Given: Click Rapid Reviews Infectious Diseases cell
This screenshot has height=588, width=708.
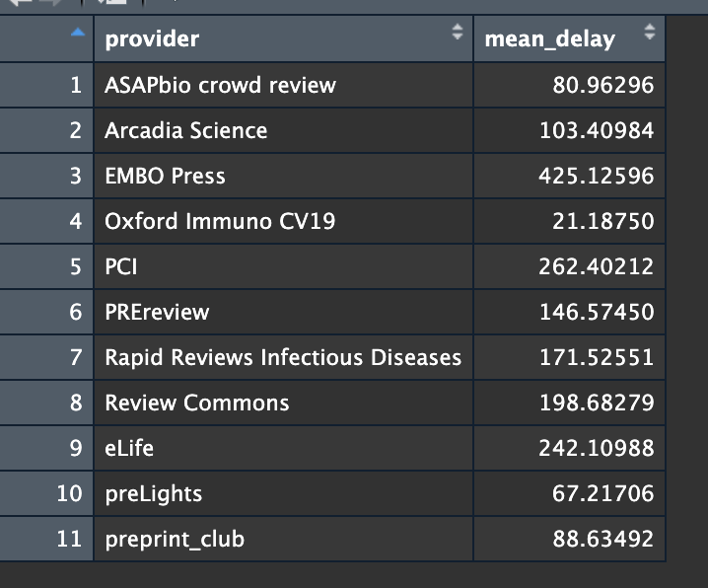Looking at the screenshot, I should click(283, 357).
